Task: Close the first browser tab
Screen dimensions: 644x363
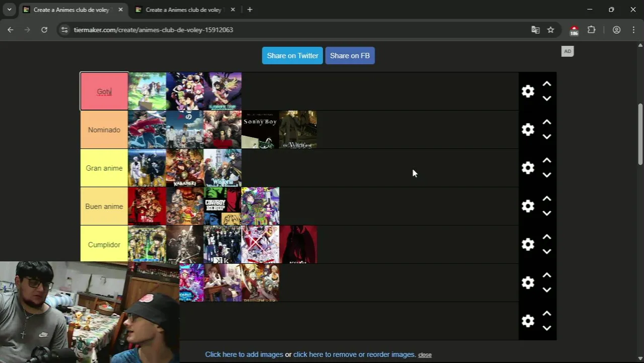Action: pos(120,10)
